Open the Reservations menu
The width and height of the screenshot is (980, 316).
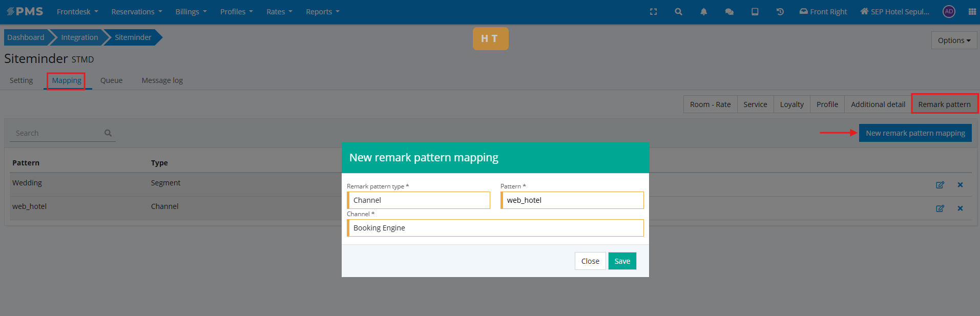click(x=136, y=12)
